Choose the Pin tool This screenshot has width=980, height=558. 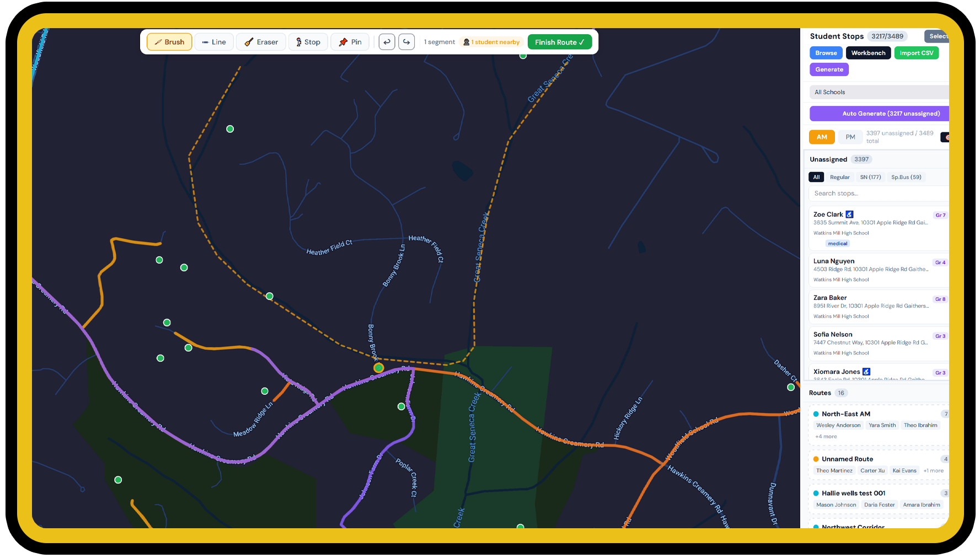tap(350, 41)
